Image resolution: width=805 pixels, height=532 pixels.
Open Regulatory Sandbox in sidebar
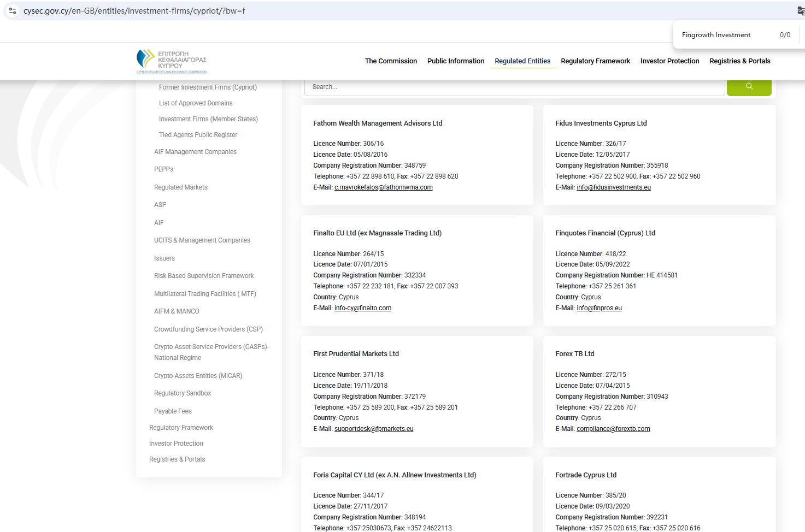[183, 393]
